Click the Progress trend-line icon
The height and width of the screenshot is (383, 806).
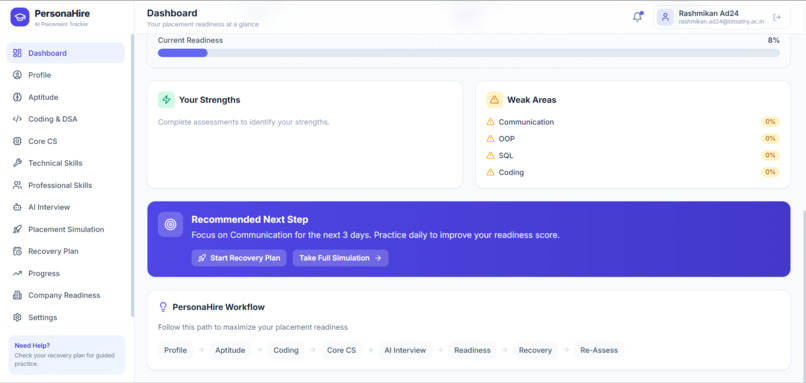coord(17,273)
